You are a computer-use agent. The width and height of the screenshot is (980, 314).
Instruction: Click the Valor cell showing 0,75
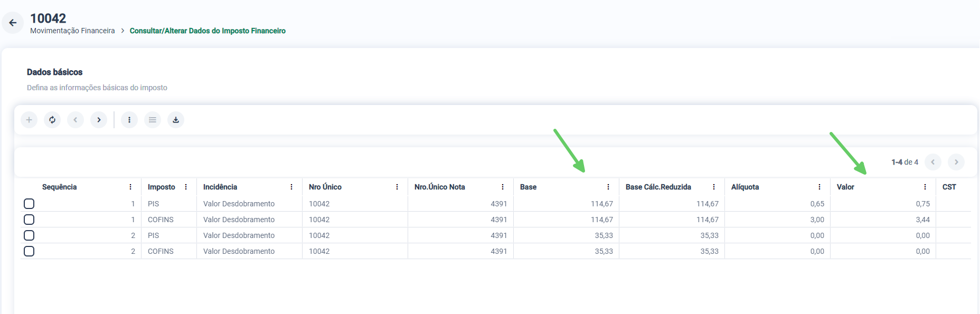click(x=923, y=204)
